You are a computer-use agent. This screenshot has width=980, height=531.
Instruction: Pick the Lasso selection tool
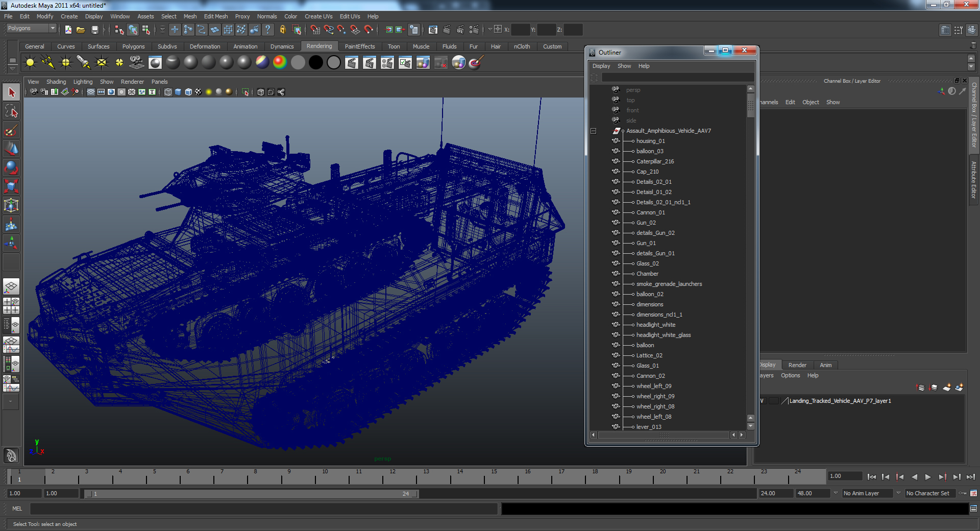(11, 111)
